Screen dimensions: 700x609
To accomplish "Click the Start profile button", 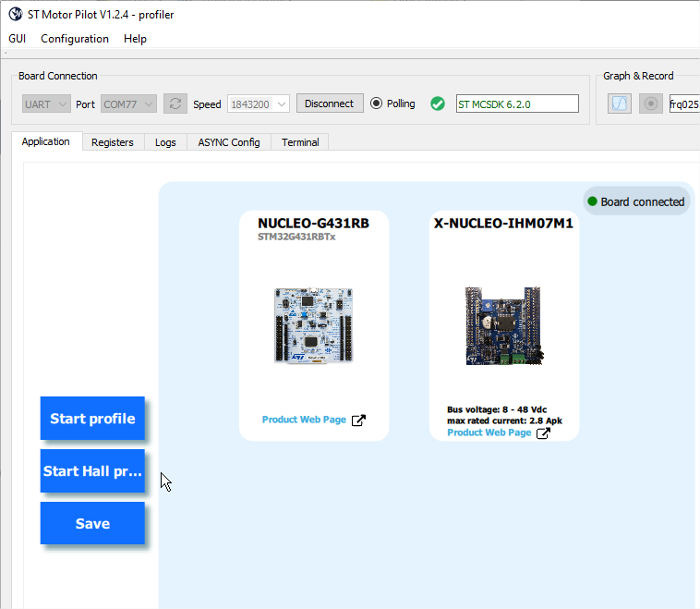I will [x=92, y=419].
